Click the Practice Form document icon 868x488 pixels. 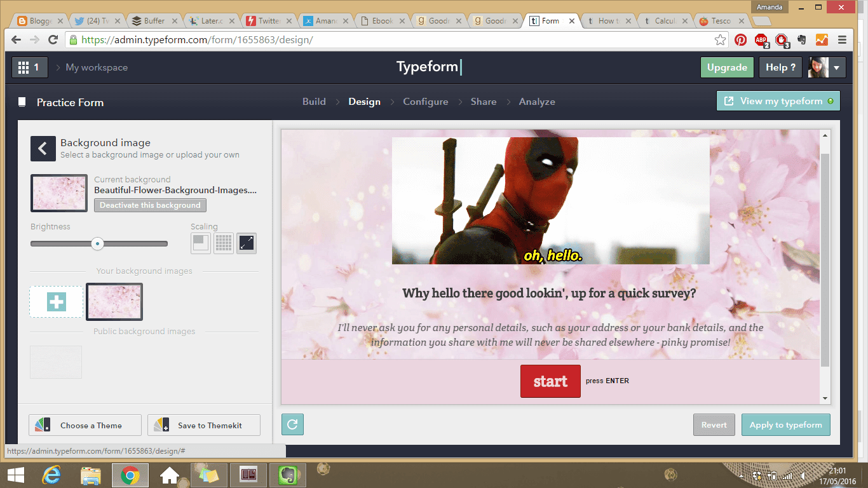22,102
